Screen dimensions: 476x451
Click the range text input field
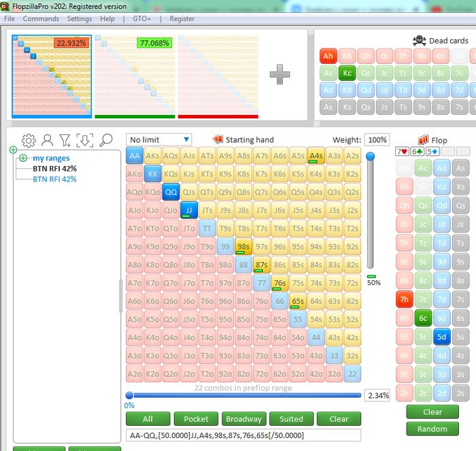click(243, 435)
